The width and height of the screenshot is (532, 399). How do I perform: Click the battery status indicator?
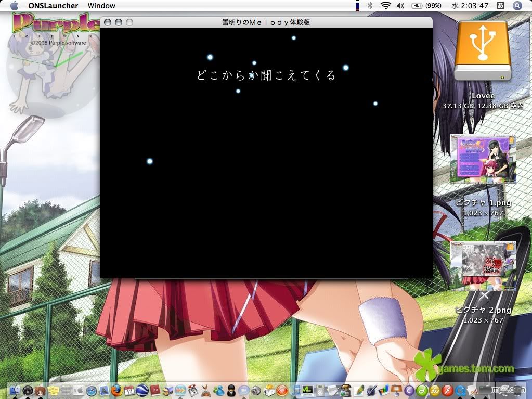pos(426,5)
